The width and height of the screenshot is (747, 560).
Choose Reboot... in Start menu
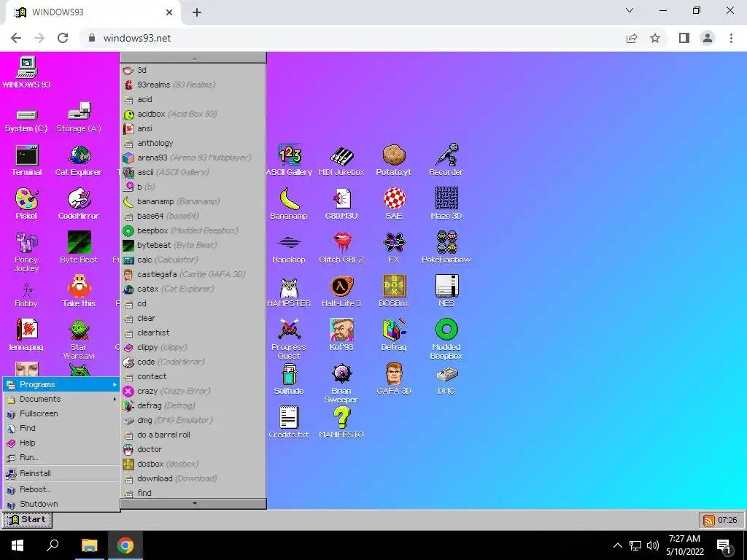coord(61,489)
